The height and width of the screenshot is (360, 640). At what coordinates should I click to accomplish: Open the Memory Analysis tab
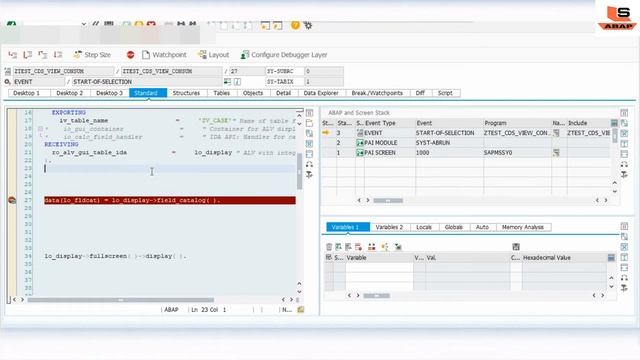(523, 227)
